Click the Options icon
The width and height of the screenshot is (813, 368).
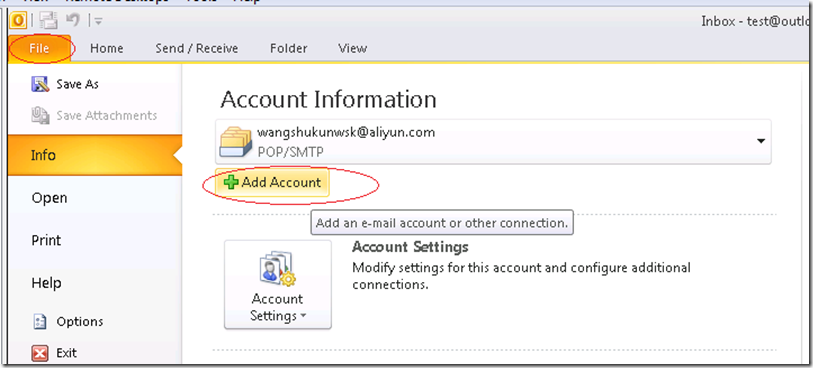click(40, 321)
